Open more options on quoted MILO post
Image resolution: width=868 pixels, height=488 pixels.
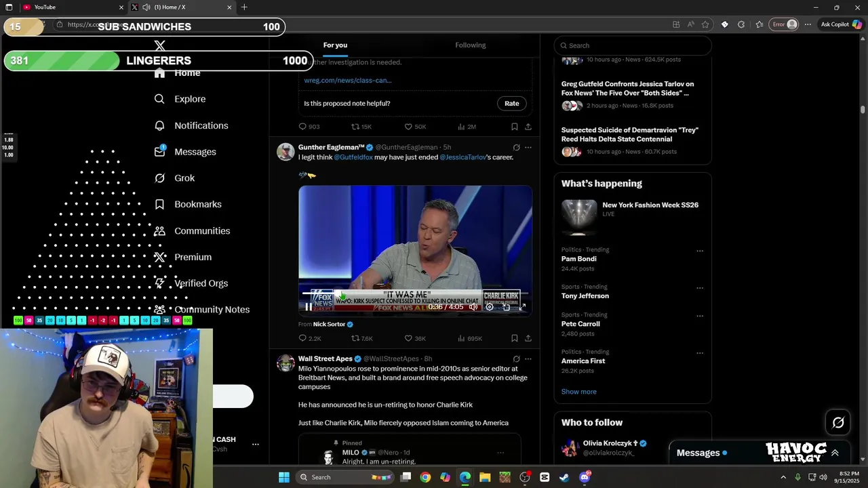coord(500,453)
